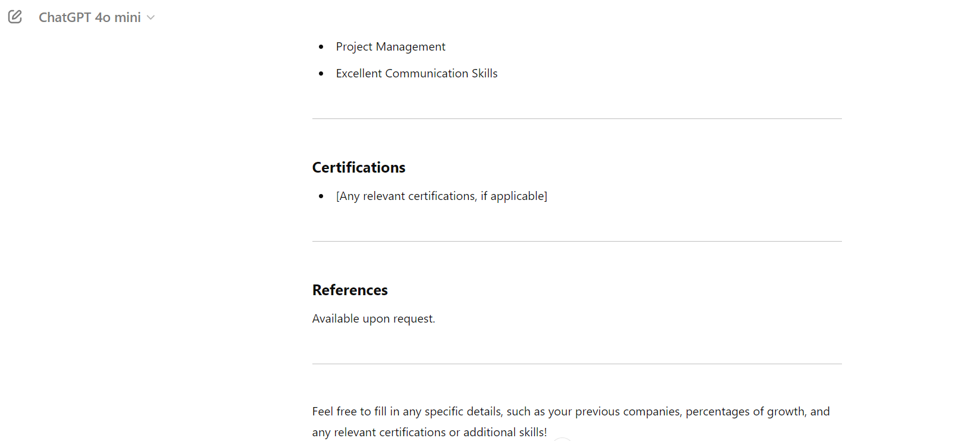
Task: Click the certifications placeholder bracket text
Action: [442, 195]
